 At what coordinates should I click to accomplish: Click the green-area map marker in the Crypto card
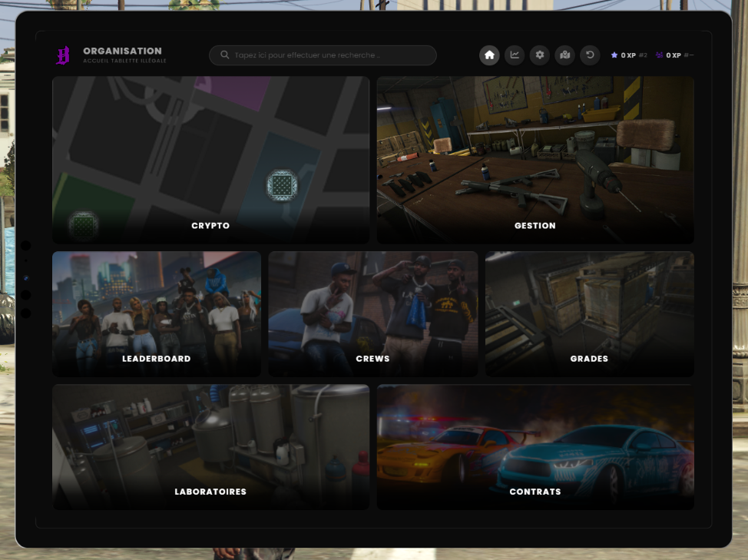pos(84,224)
